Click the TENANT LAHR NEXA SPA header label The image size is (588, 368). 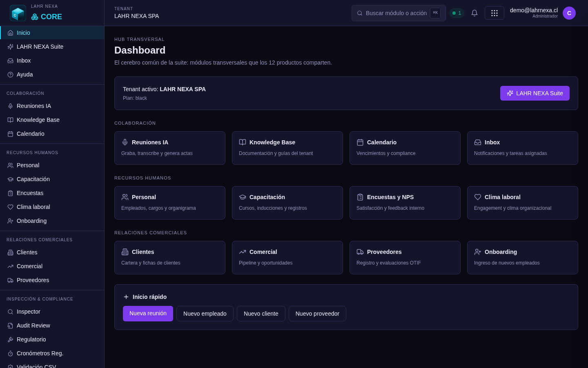[x=136, y=13]
